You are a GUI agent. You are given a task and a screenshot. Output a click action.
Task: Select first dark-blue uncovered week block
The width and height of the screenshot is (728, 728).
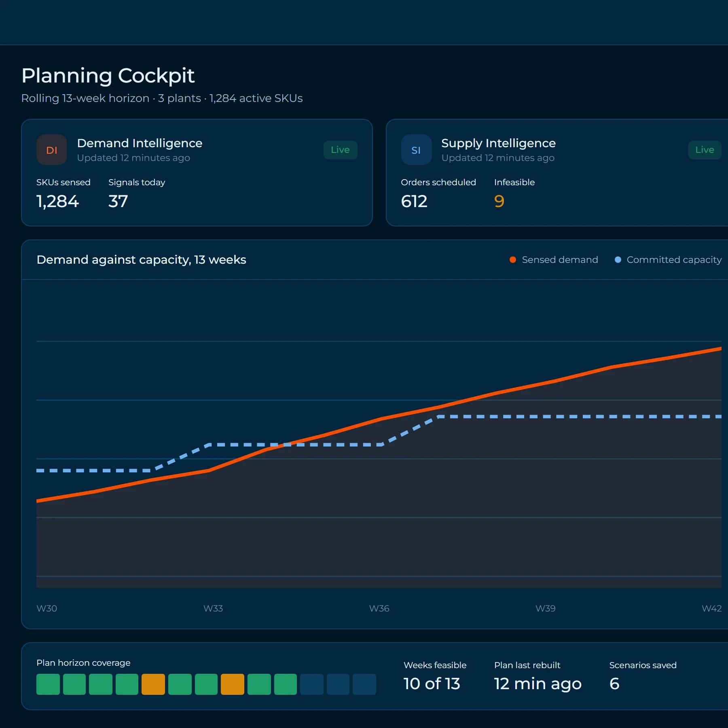tap(312, 684)
